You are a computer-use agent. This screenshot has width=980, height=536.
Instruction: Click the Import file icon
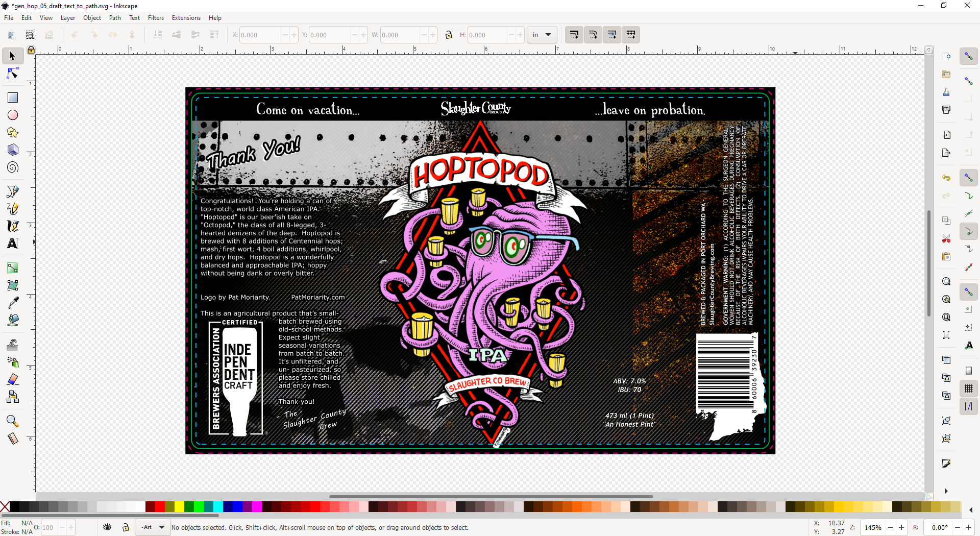[x=946, y=135]
